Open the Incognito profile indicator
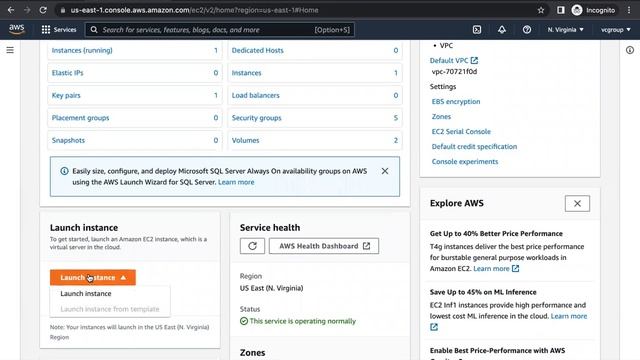 coord(593,10)
